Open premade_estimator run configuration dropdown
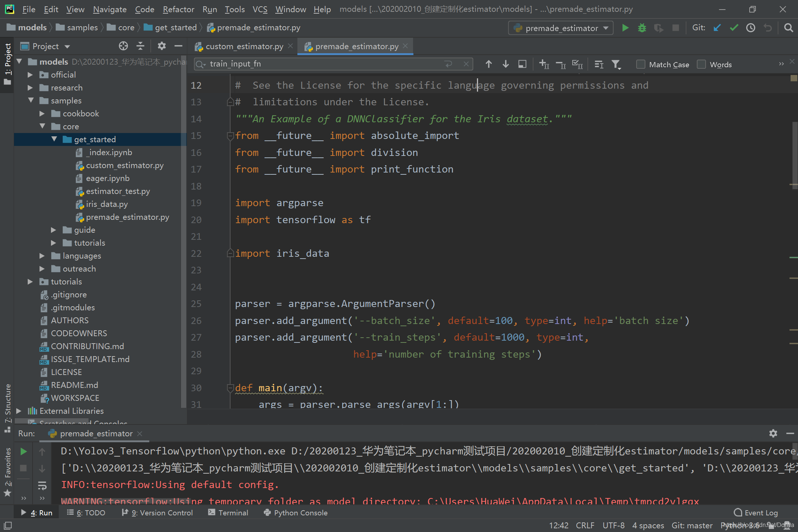The width and height of the screenshot is (798, 532). [561, 28]
